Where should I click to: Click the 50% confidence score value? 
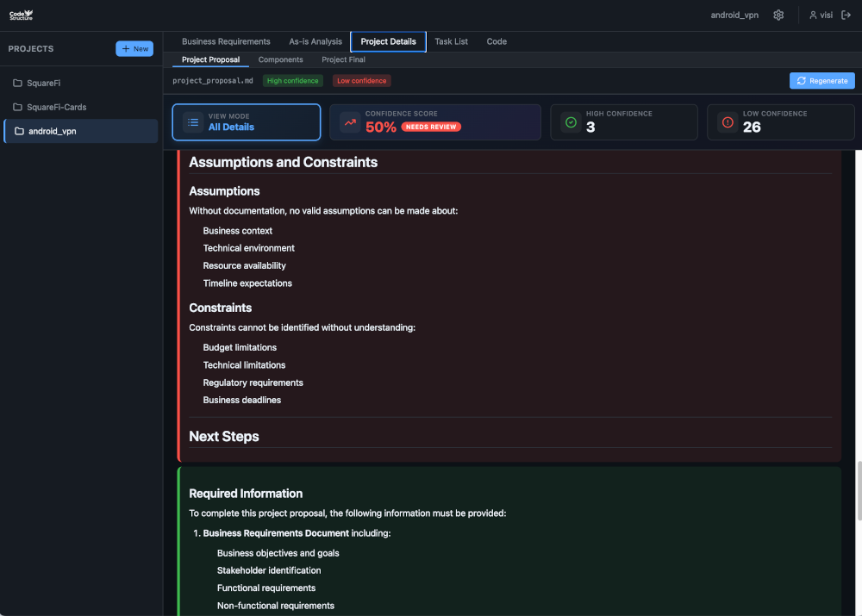click(380, 127)
